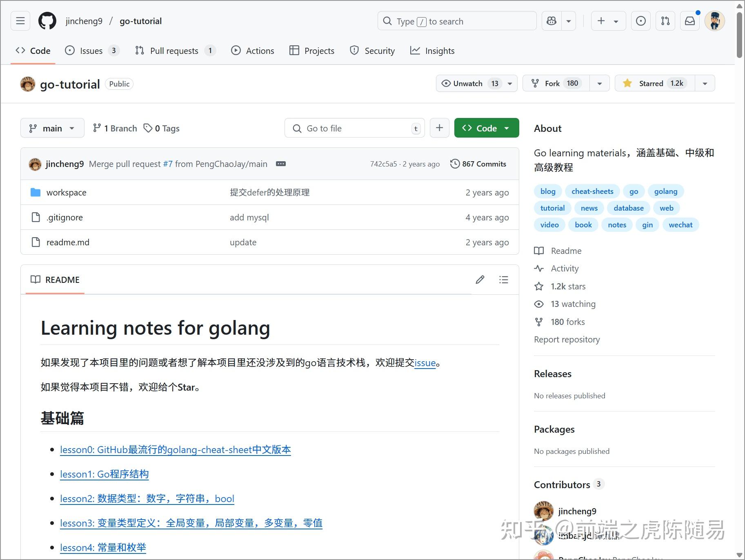The image size is (745, 560).
Task: Open the main branch selector
Action: pos(52,128)
